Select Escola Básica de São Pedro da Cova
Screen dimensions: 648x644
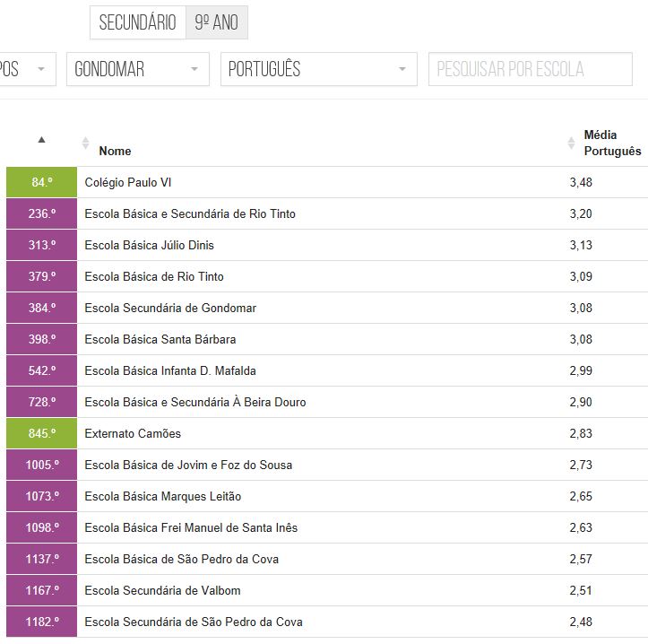click(327, 559)
